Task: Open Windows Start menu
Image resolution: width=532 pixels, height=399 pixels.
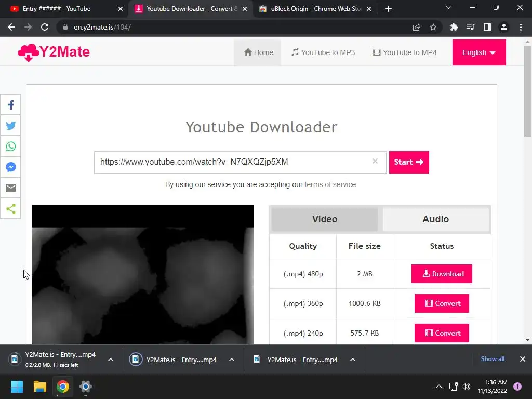Action: coord(17,387)
